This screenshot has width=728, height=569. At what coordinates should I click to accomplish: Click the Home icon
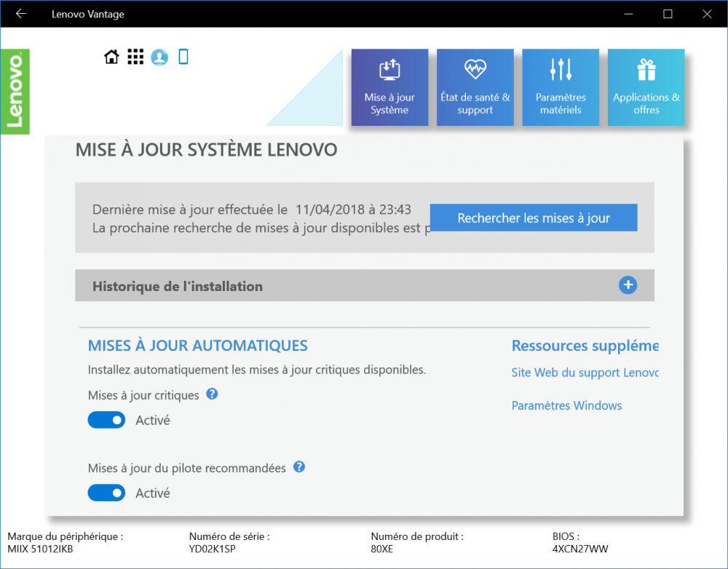111,57
